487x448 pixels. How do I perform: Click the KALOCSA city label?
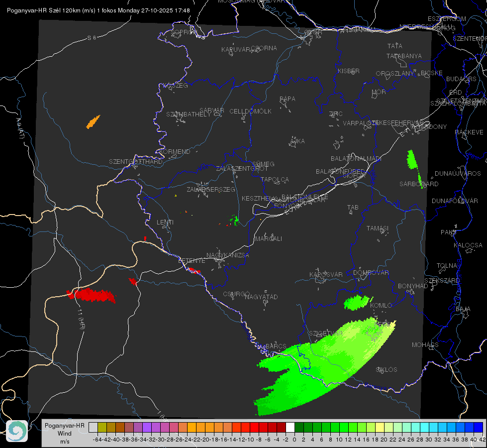click(x=468, y=245)
